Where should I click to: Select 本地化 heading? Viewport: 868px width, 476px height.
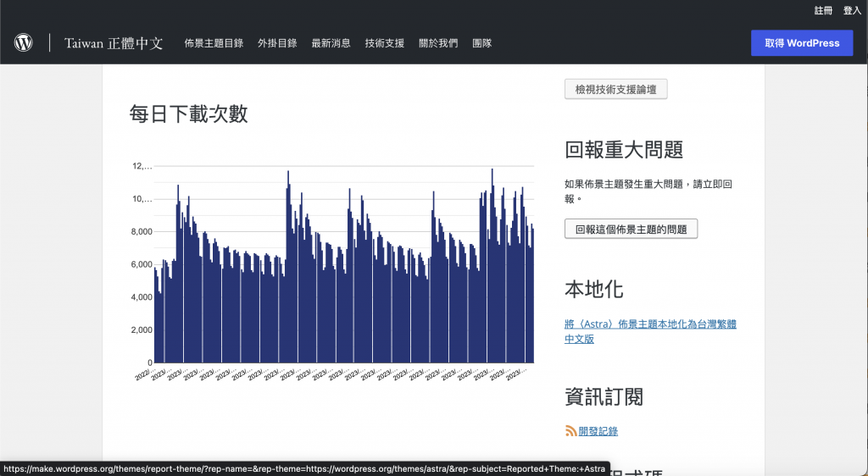point(594,289)
